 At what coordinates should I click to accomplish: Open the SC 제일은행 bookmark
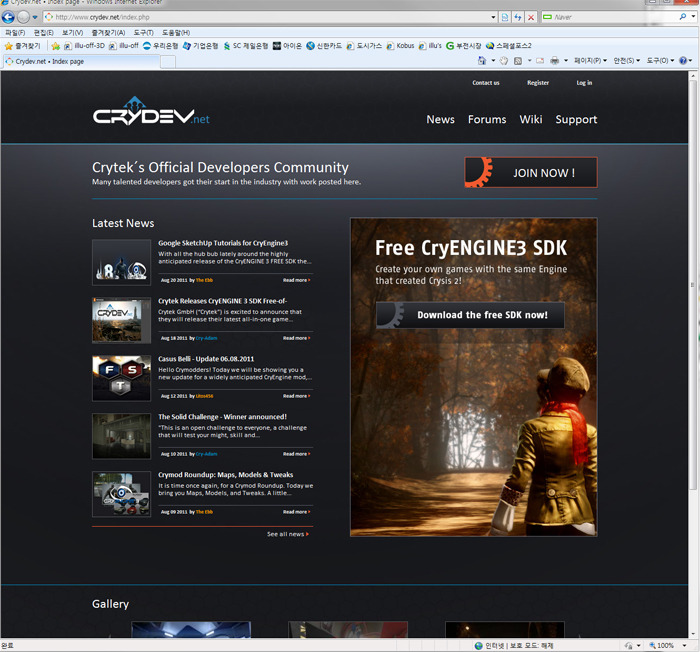[x=246, y=46]
